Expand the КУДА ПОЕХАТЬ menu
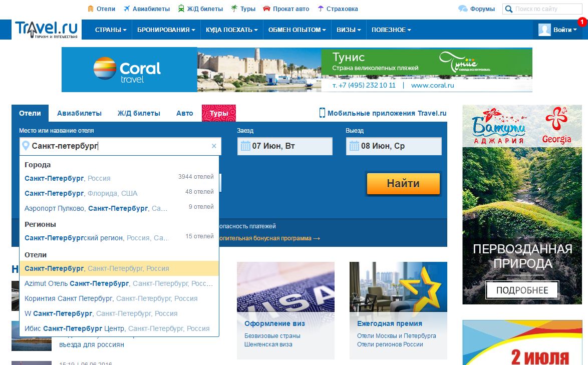The width and height of the screenshot is (588, 365). tap(232, 30)
